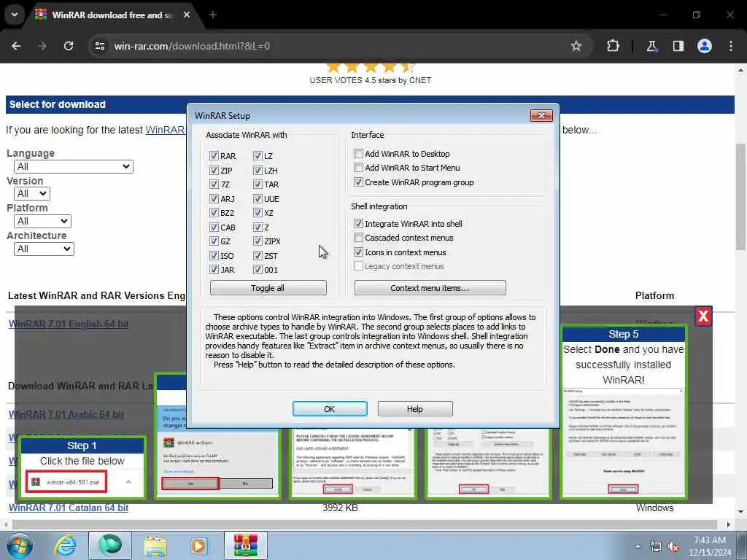The image size is (747, 560).
Task: Toggle the ISO association checkbox
Action: pos(214,256)
